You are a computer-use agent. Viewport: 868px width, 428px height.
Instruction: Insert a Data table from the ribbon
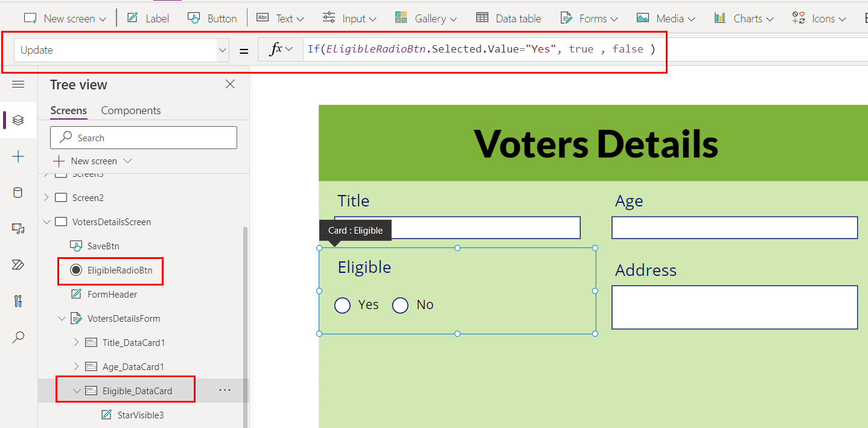click(508, 18)
